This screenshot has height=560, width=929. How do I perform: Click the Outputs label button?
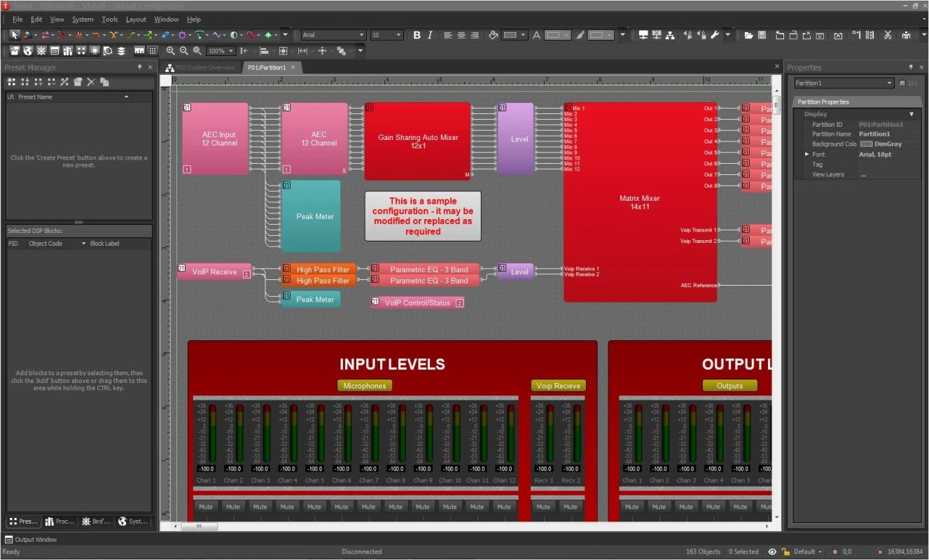730,386
